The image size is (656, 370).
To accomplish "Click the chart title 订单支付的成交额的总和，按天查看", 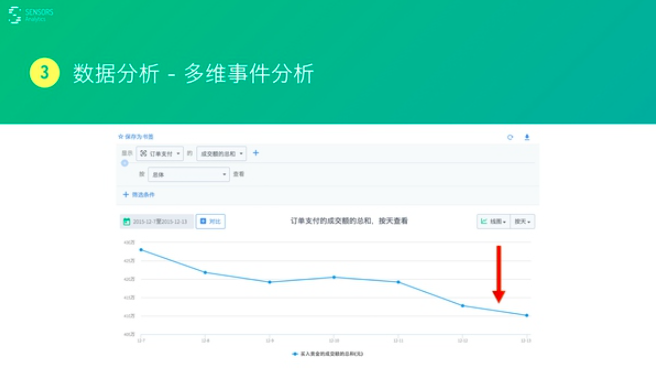I will [349, 221].
